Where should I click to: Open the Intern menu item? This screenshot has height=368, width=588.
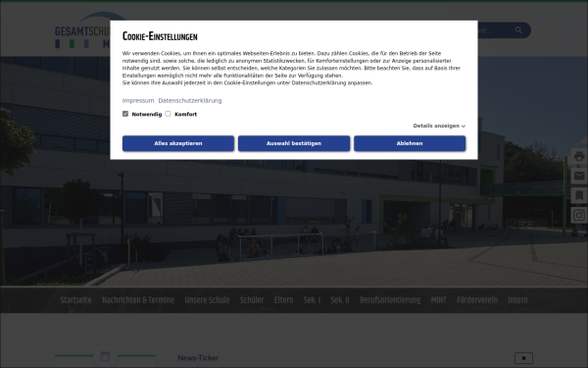point(517,300)
